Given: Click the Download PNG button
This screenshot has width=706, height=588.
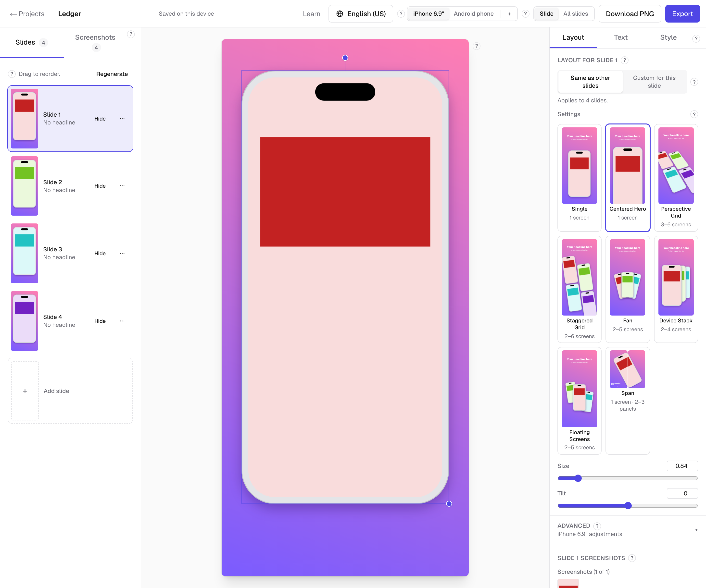Looking at the screenshot, I should click(x=630, y=14).
